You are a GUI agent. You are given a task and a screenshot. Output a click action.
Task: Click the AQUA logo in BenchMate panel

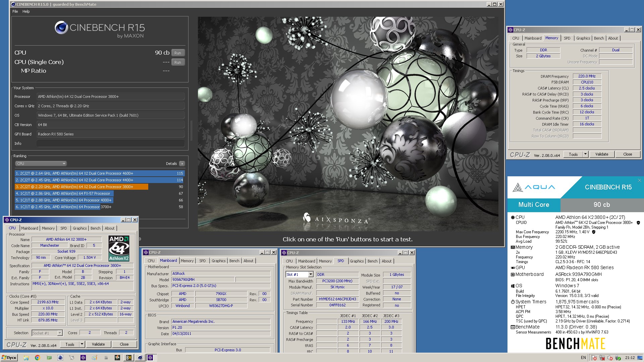[x=534, y=187]
